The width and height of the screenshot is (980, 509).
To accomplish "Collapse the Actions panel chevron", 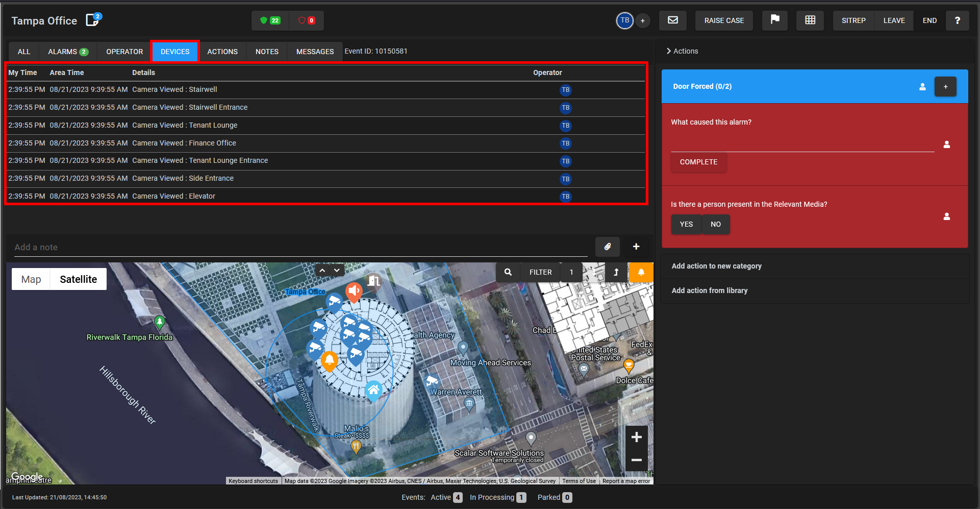I will pyautogui.click(x=668, y=51).
